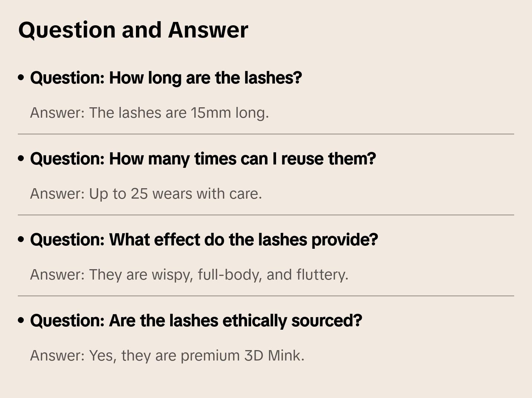Click the bullet beside the reuse question
Viewport: 532px width, 398px height.
[21, 159]
